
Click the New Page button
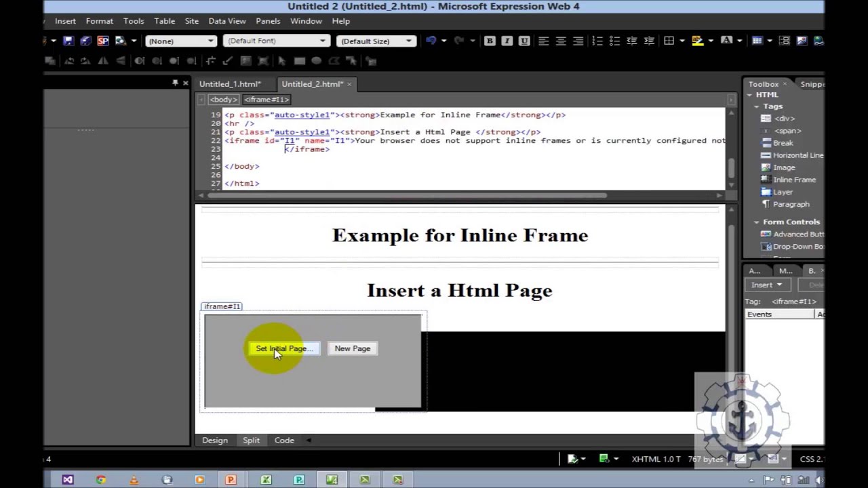(x=353, y=348)
